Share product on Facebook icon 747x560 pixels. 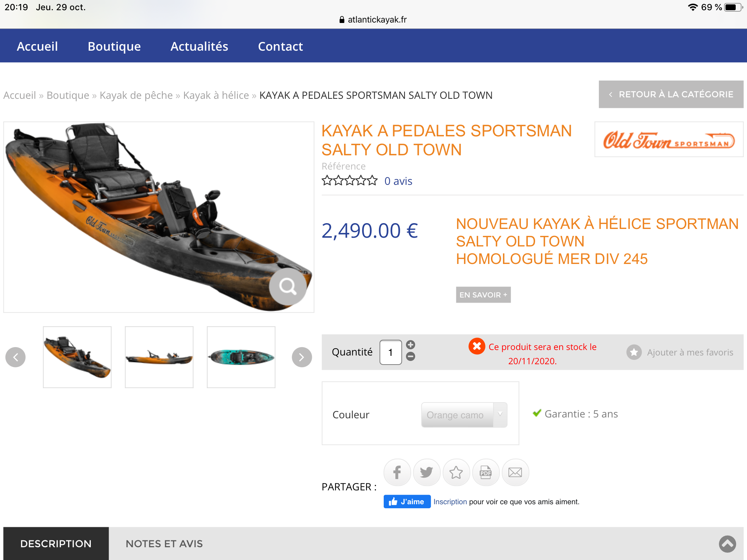[x=397, y=472]
